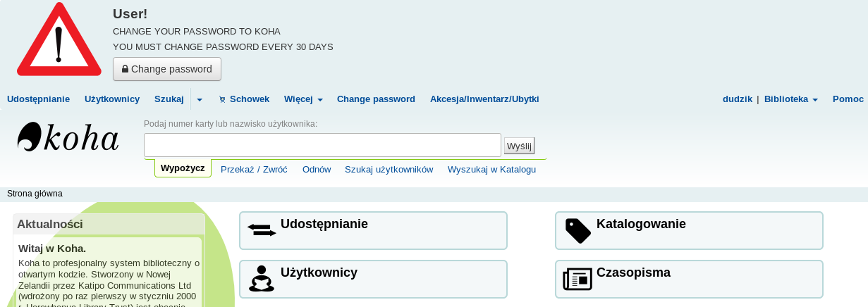Click the Wyślij submit button
Viewport: 868px width, 307px height.
coord(519,146)
